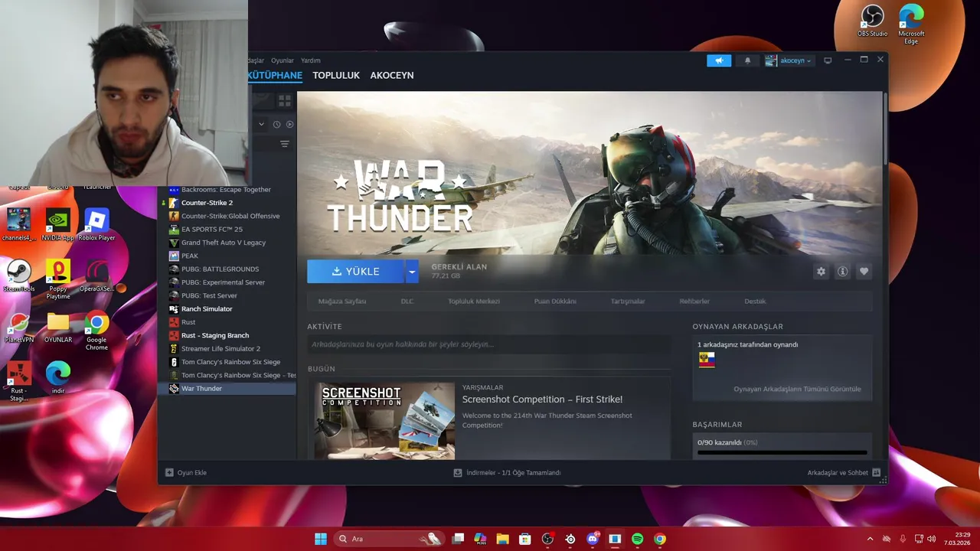
Task: Select Grand Theft Auto V Legacy
Action: tap(227, 243)
